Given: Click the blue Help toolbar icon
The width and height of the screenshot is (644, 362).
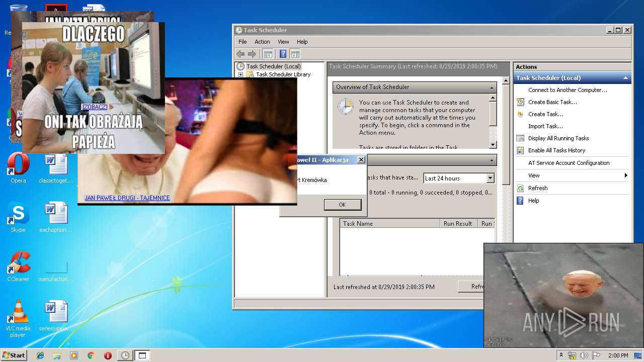Looking at the screenshot, I should [x=283, y=54].
